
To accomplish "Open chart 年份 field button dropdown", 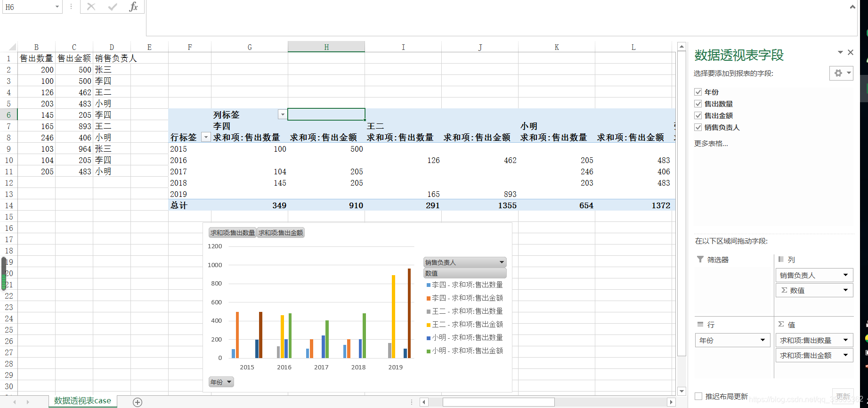I will [x=229, y=382].
